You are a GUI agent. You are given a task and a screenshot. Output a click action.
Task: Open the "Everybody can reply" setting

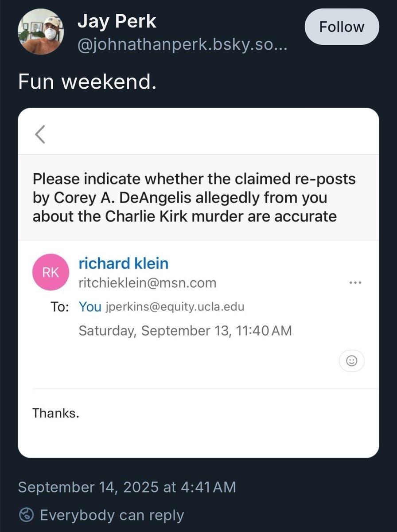tap(112, 515)
